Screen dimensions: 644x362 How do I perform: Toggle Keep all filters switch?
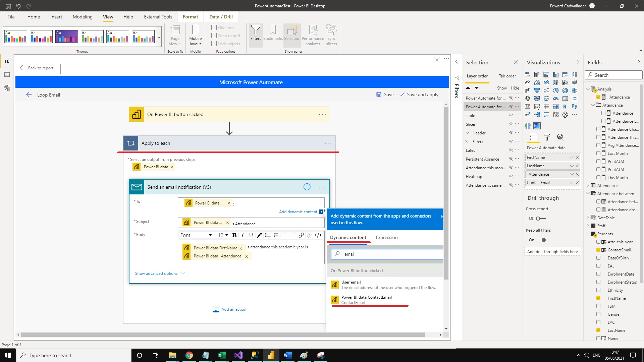pos(541,240)
